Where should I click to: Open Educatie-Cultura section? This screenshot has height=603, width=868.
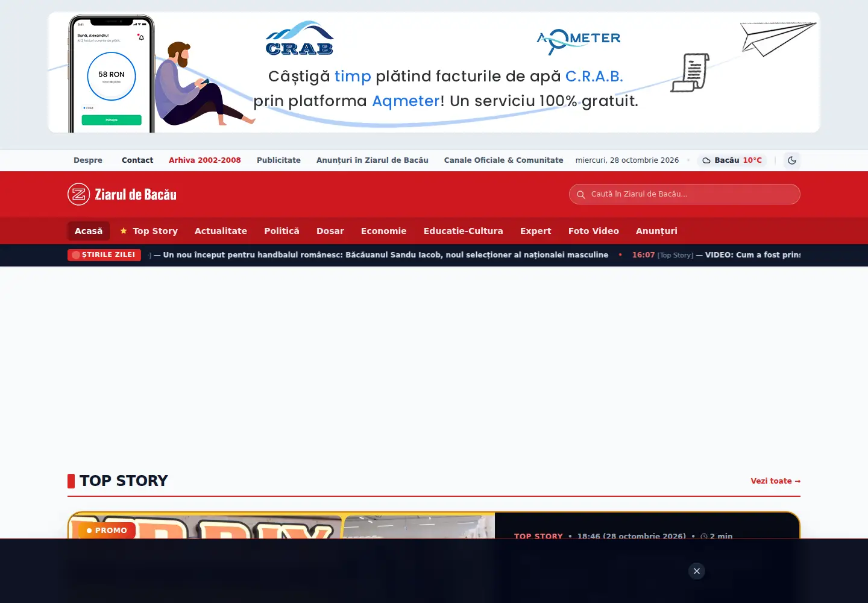[x=464, y=231]
